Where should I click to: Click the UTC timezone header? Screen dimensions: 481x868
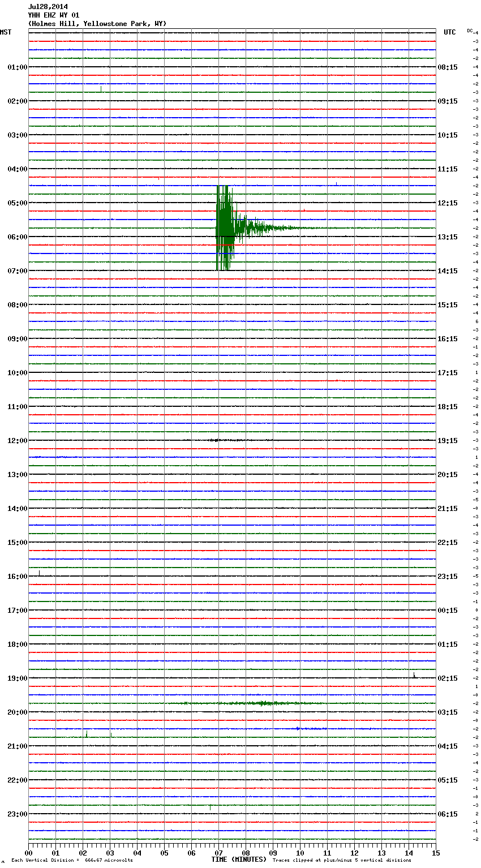(x=450, y=32)
